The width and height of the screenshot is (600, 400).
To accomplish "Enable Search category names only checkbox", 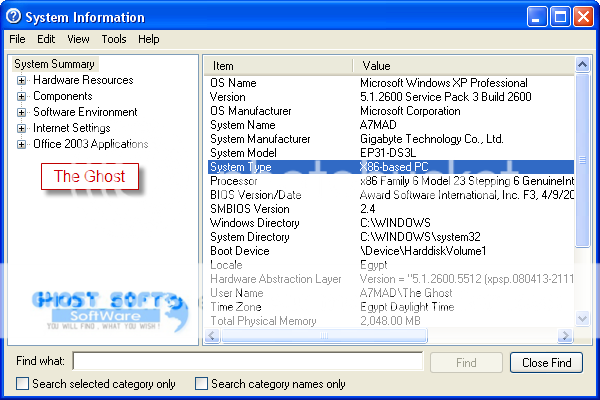I will coord(201,384).
